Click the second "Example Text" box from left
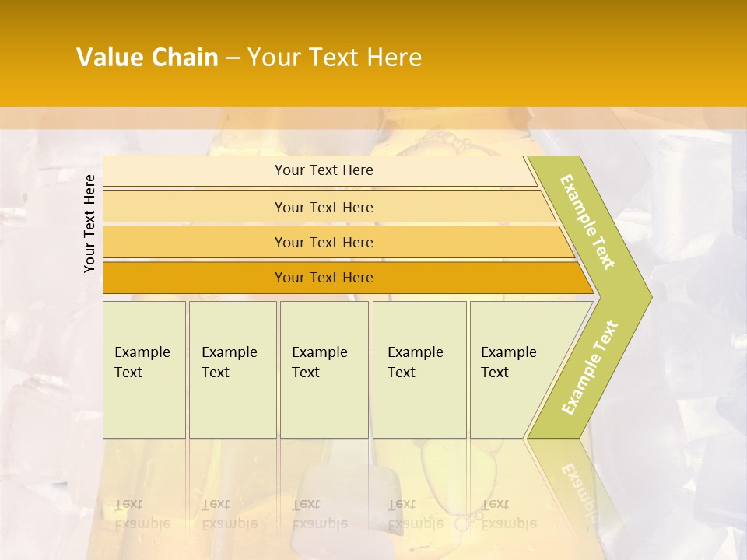Image resolution: width=747 pixels, height=560 pixels. point(232,368)
